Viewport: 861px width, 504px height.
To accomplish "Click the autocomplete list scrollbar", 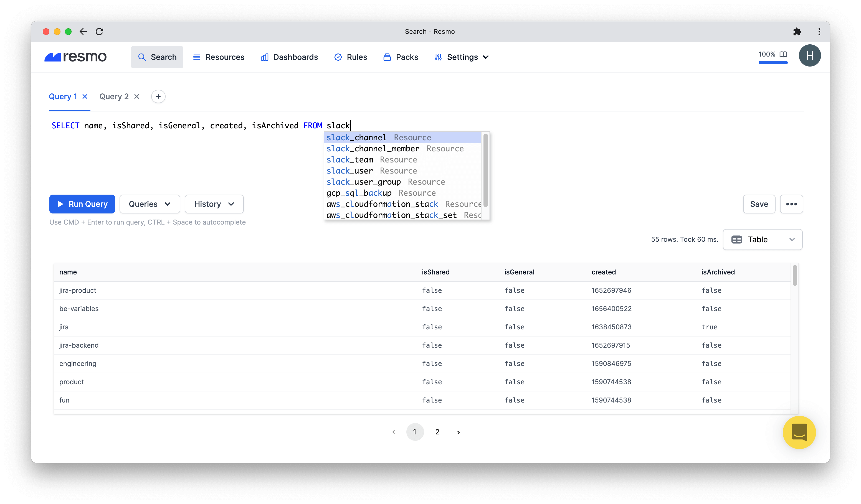I will (485, 170).
